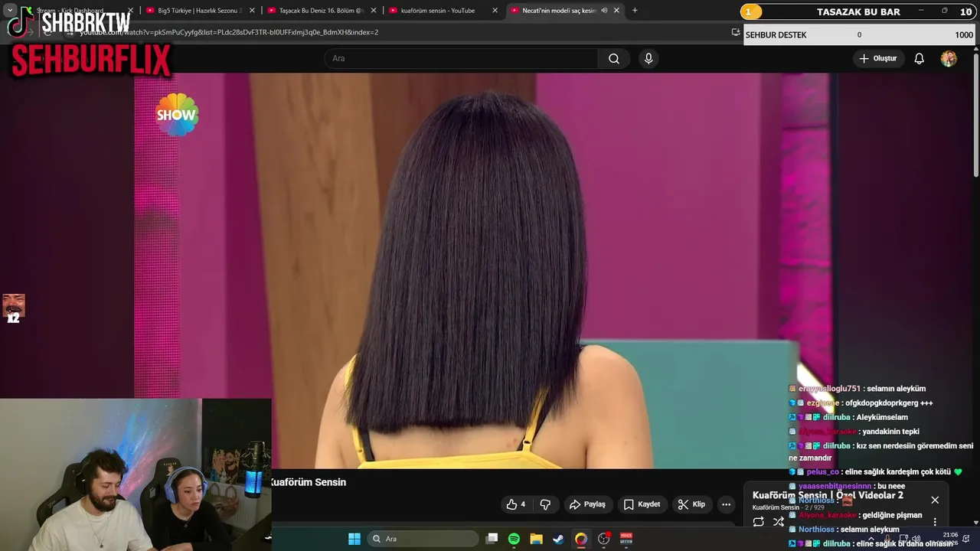Close the Kuaförüm Sensin playlist panel
Viewport: 980px width, 551px height.
pyautogui.click(x=935, y=500)
